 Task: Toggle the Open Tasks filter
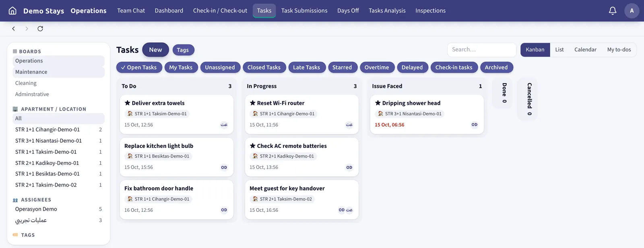point(139,68)
